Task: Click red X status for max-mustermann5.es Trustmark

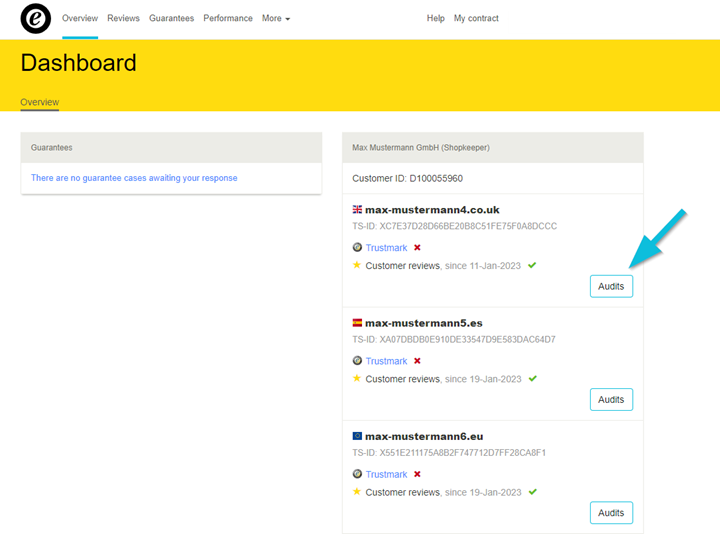Action: coord(417,361)
